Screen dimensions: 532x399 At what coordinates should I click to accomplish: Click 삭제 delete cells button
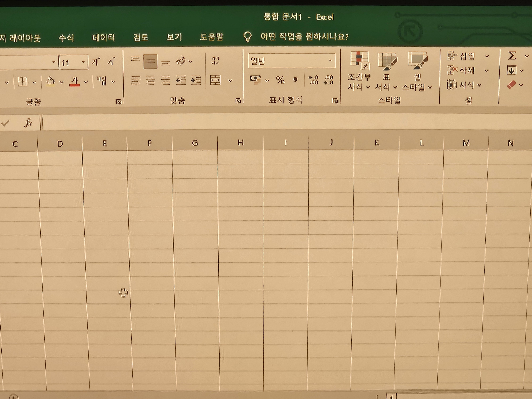click(461, 70)
